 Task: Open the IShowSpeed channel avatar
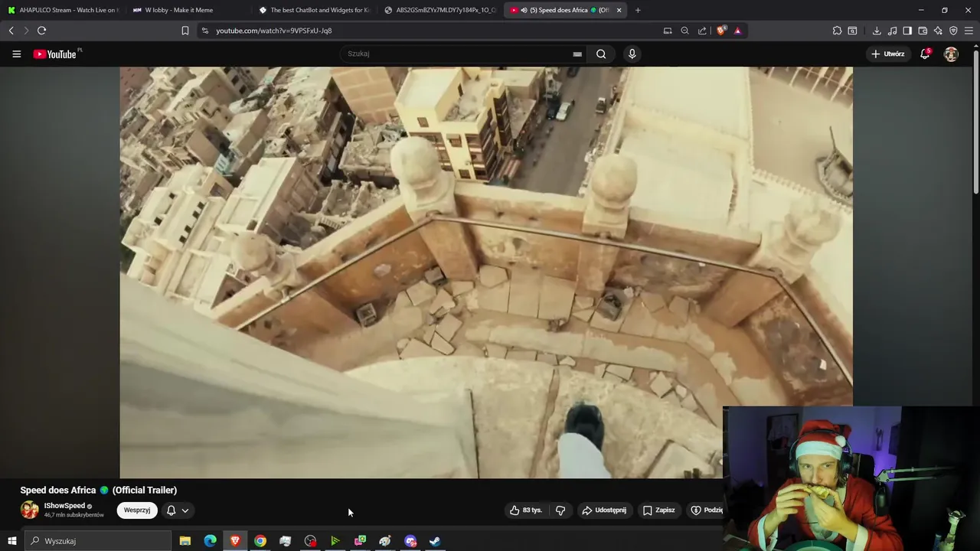click(x=29, y=510)
